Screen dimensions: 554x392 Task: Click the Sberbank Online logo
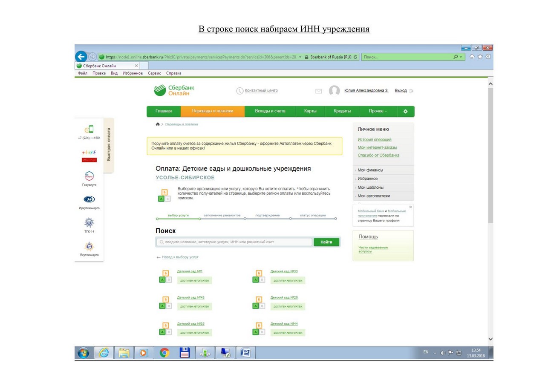174,90
